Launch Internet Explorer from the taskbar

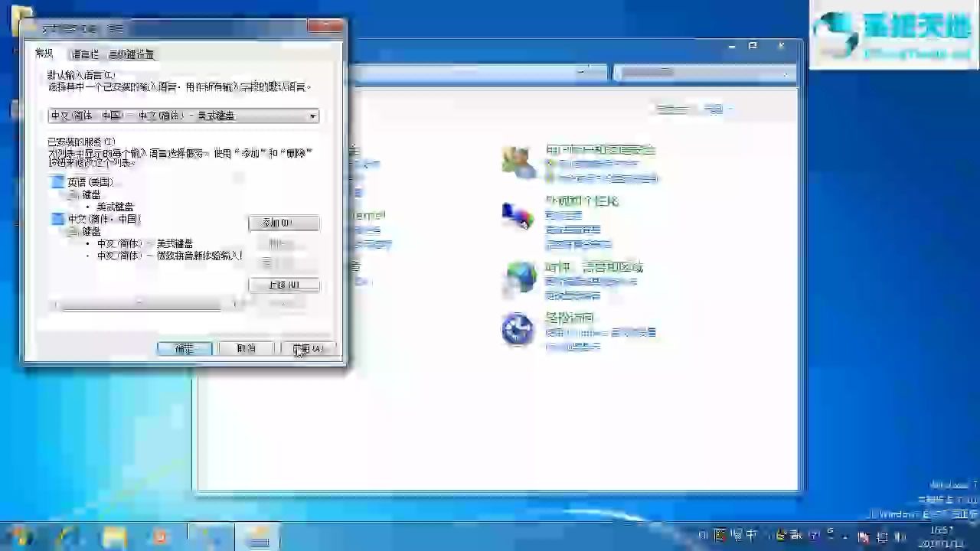click(68, 536)
